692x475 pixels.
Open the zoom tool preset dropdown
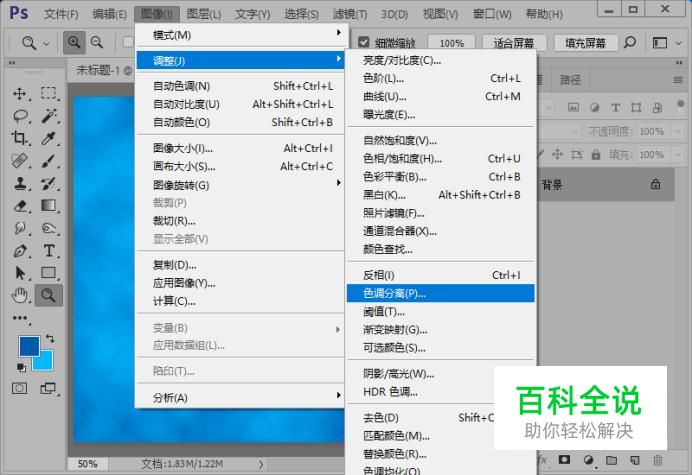pyautogui.click(x=46, y=43)
